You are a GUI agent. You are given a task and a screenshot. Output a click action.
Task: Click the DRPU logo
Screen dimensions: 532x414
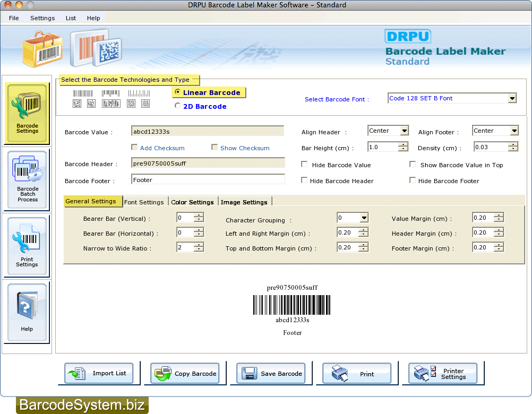pyautogui.click(x=408, y=36)
